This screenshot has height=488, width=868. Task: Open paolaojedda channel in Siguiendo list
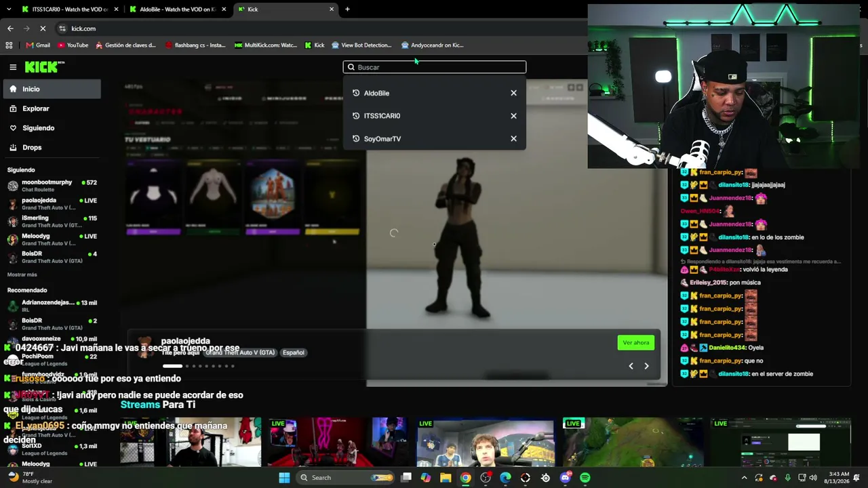[x=52, y=203]
